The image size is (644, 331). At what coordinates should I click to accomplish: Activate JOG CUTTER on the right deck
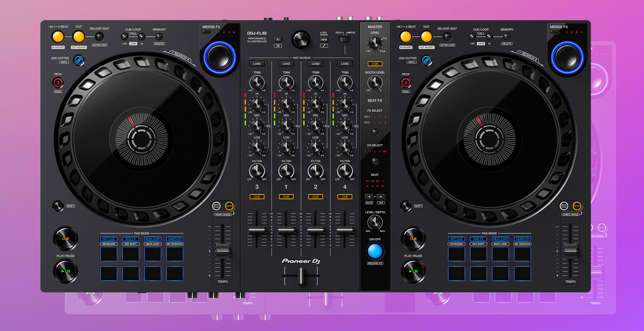[427, 60]
